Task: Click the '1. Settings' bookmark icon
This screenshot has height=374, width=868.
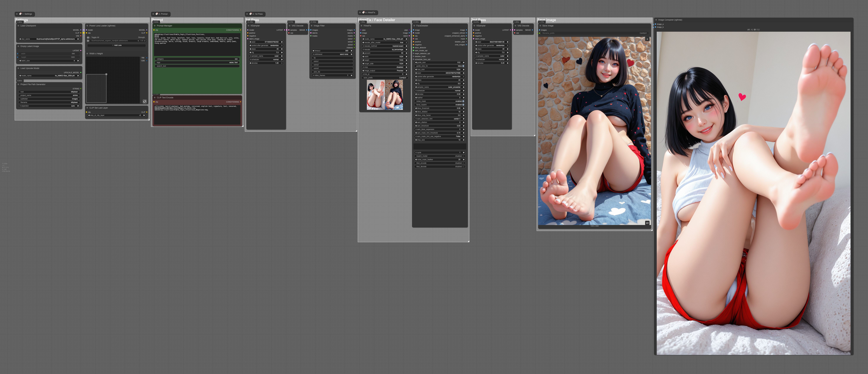Action: (x=20, y=14)
